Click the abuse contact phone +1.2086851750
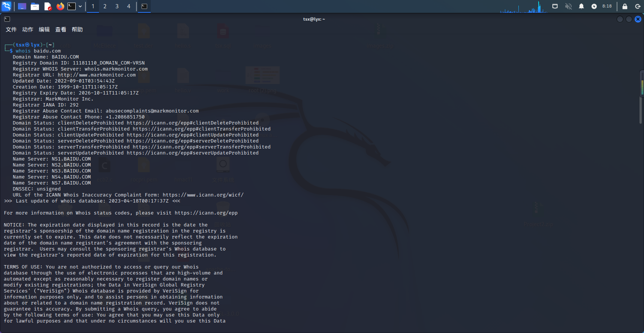This screenshot has width=644, height=333. click(x=125, y=117)
